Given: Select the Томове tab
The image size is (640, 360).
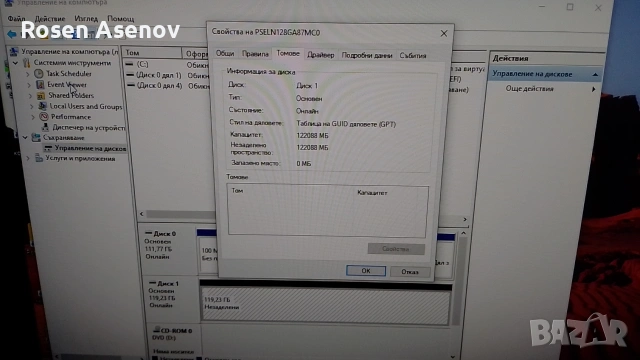Looking at the screenshot, I should (288, 53).
